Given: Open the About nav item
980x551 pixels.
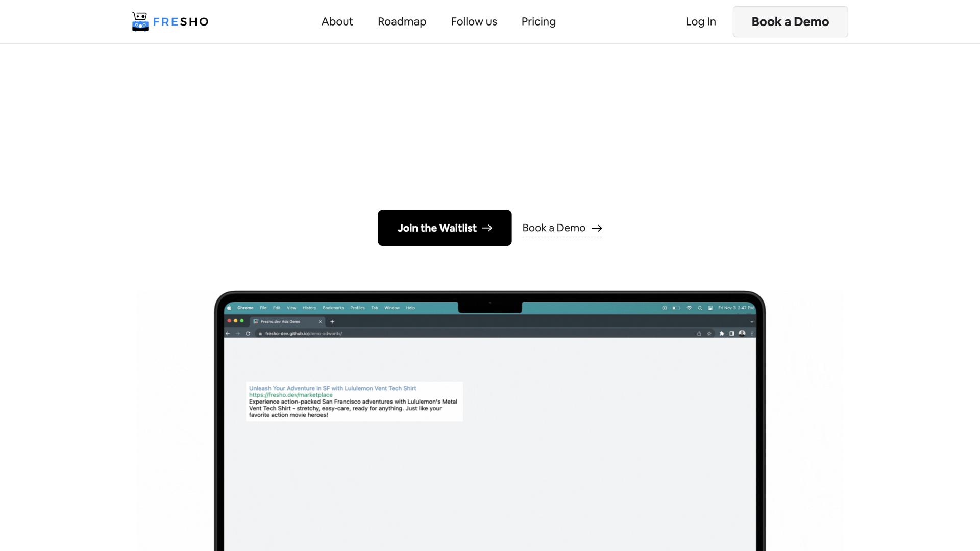Looking at the screenshot, I should pyautogui.click(x=337, y=21).
